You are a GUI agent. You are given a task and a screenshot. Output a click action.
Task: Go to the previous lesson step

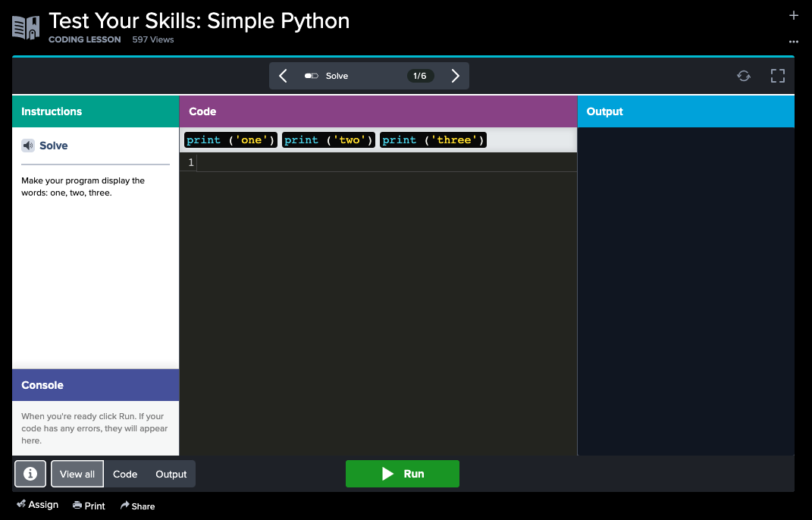(283, 76)
